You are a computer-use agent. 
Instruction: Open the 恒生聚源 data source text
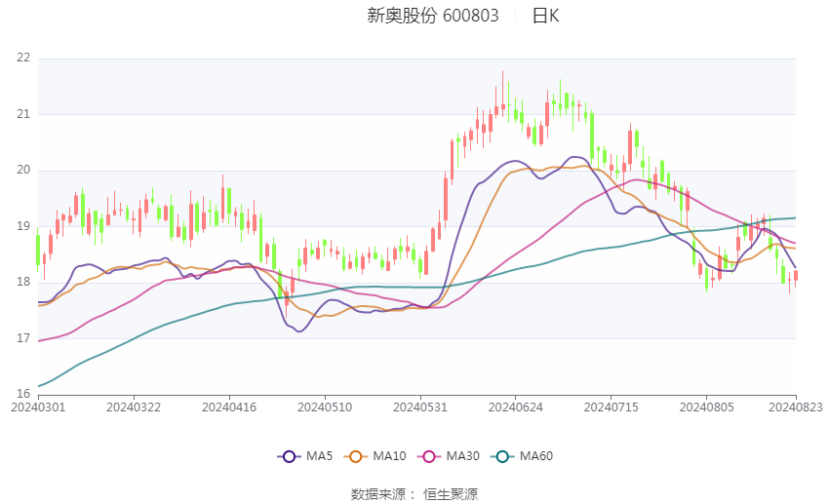pos(451,494)
